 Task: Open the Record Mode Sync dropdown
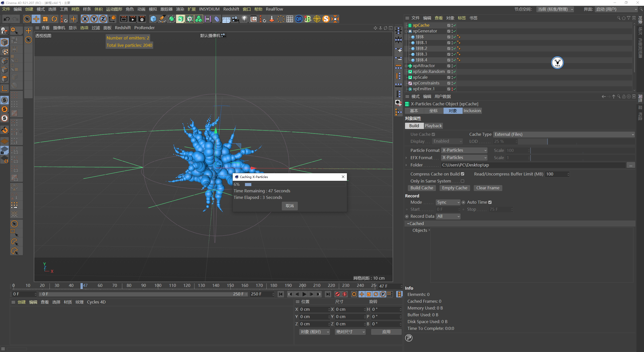point(448,202)
